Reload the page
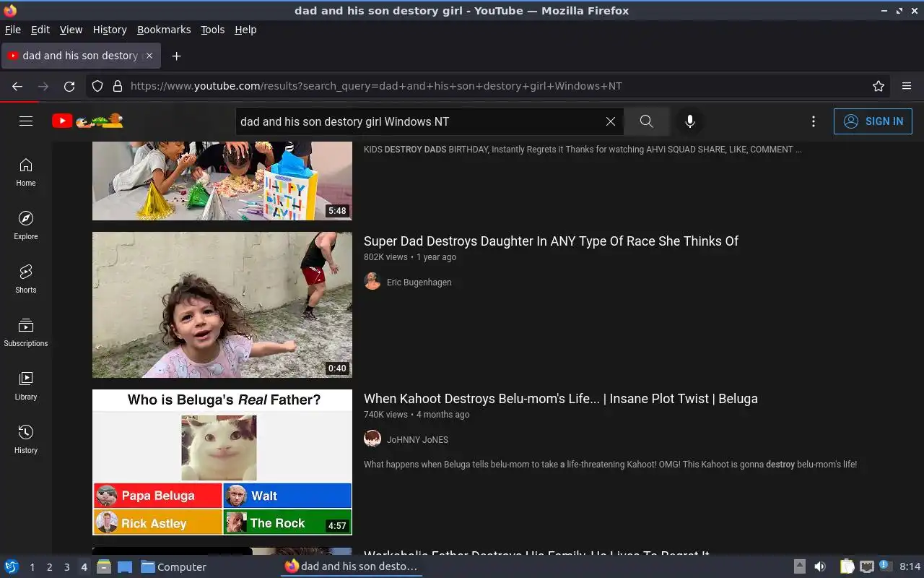 click(69, 86)
